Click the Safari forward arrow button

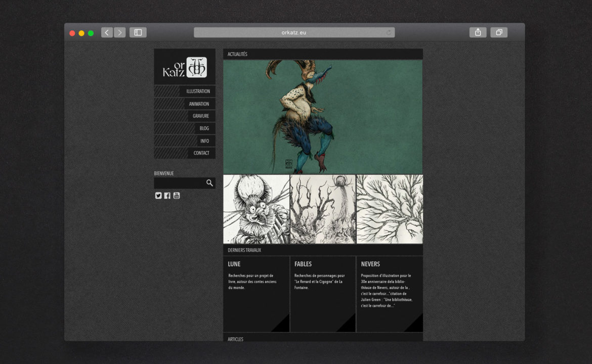pos(119,32)
